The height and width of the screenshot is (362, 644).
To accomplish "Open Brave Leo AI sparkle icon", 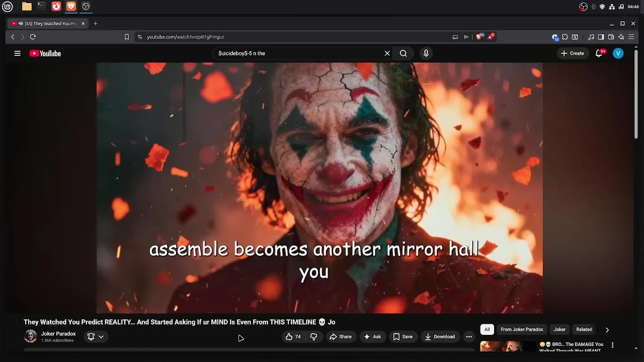I will pos(621,37).
